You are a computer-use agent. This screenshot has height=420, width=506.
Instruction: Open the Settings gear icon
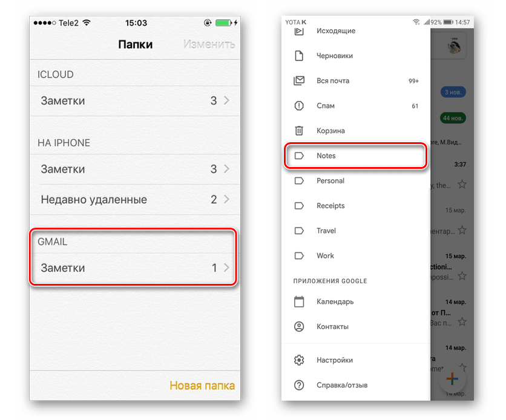[299, 360]
